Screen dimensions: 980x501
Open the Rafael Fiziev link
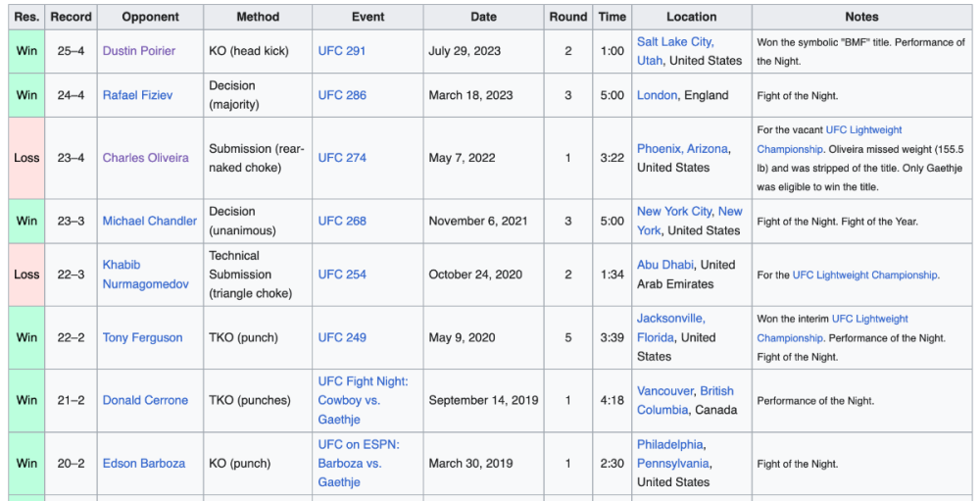pos(137,95)
